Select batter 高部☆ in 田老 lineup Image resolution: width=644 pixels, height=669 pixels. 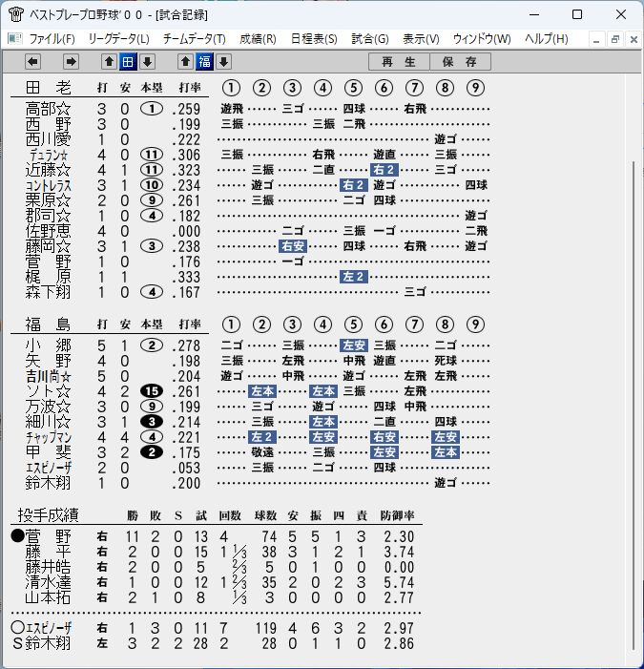[x=48, y=109]
